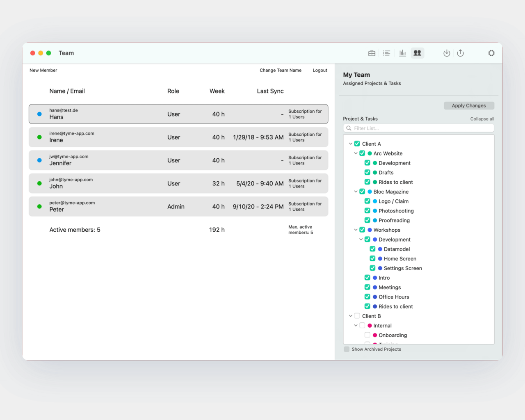Collapse the Arc Website project tree

click(x=356, y=153)
